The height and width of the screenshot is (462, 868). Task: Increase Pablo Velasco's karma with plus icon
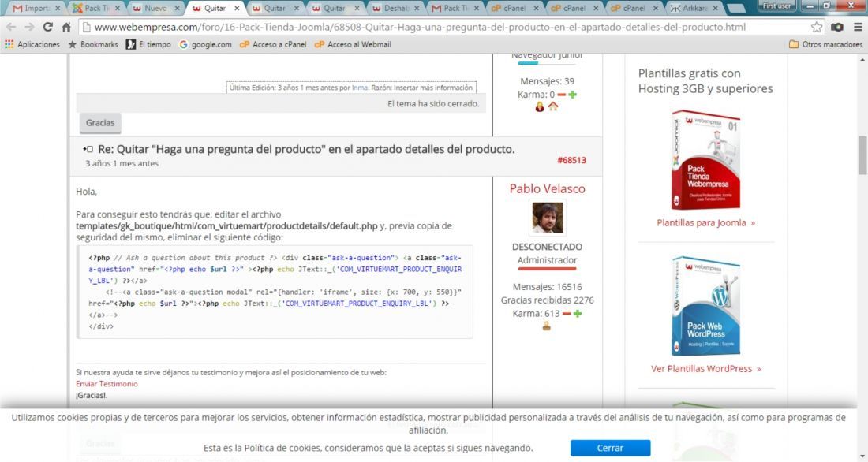[578, 314]
